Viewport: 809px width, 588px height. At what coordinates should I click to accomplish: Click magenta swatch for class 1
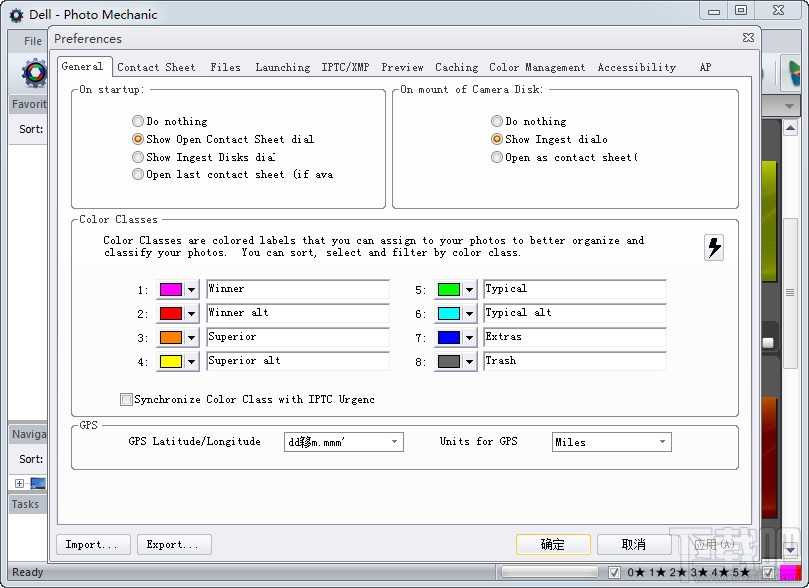171,289
